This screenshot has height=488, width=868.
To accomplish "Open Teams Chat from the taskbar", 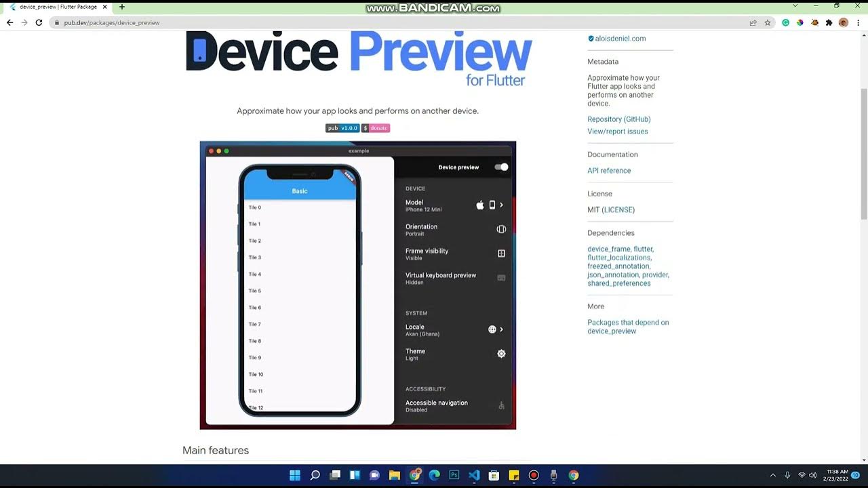I will click(374, 475).
